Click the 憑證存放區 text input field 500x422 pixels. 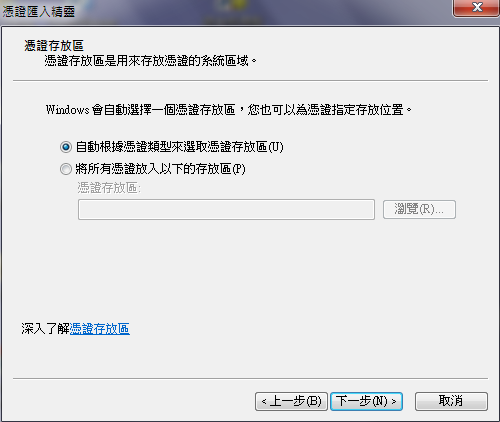coord(226,210)
